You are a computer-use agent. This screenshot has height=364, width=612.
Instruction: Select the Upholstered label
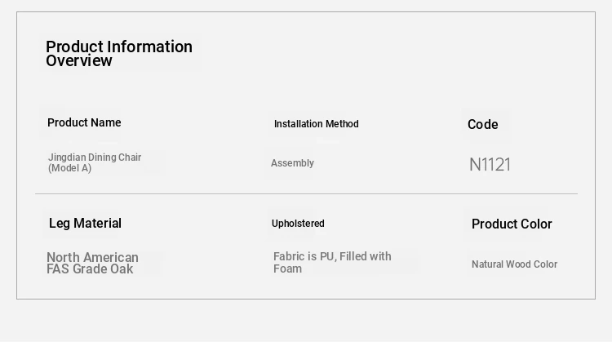(x=298, y=224)
